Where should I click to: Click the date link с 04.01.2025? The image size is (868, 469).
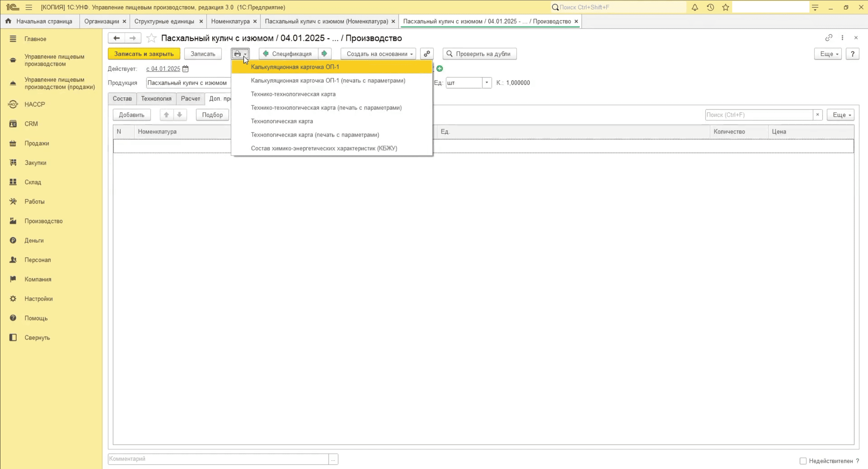(163, 69)
